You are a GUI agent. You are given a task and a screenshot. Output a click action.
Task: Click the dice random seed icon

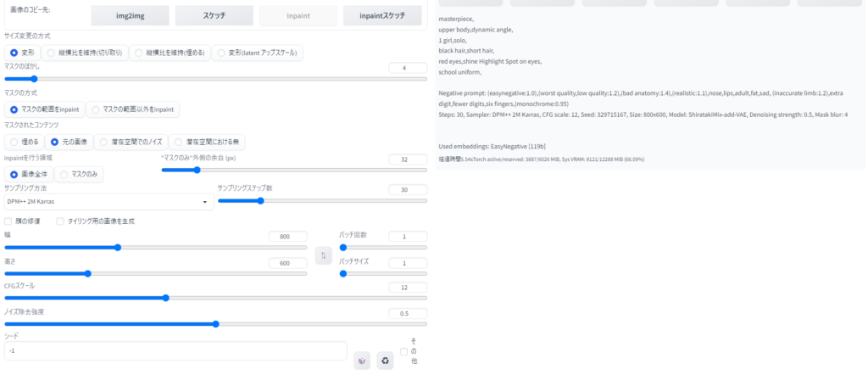coord(362,361)
